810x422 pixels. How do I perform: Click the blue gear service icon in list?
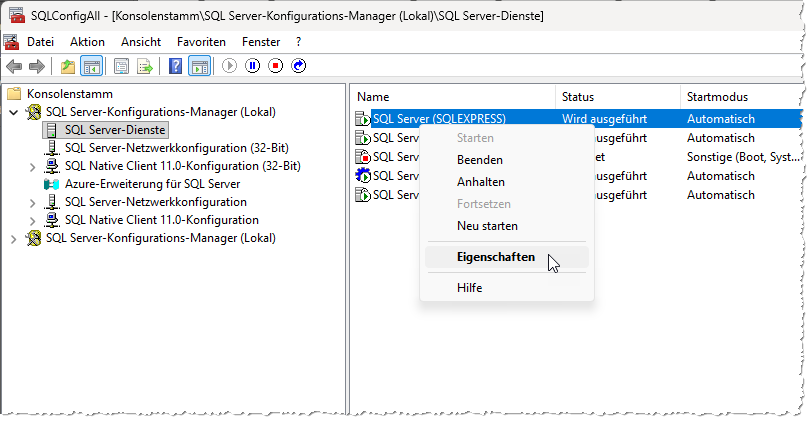363,176
